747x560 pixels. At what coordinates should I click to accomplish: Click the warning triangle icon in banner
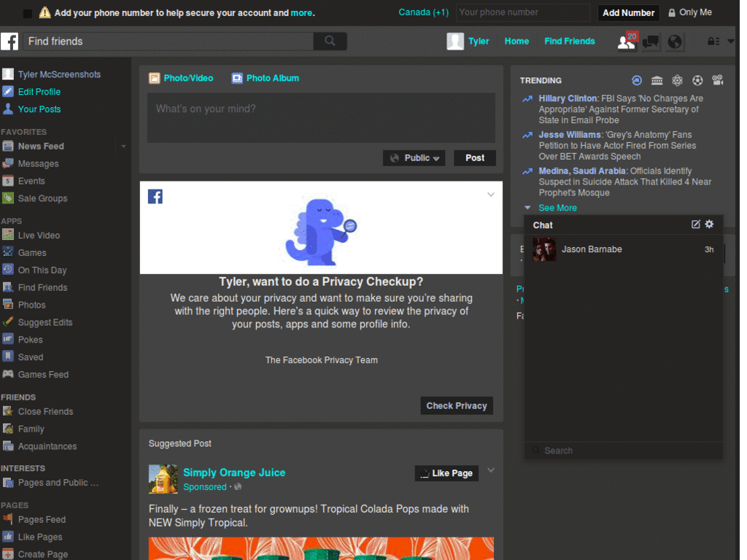pyautogui.click(x=44, y=12)
